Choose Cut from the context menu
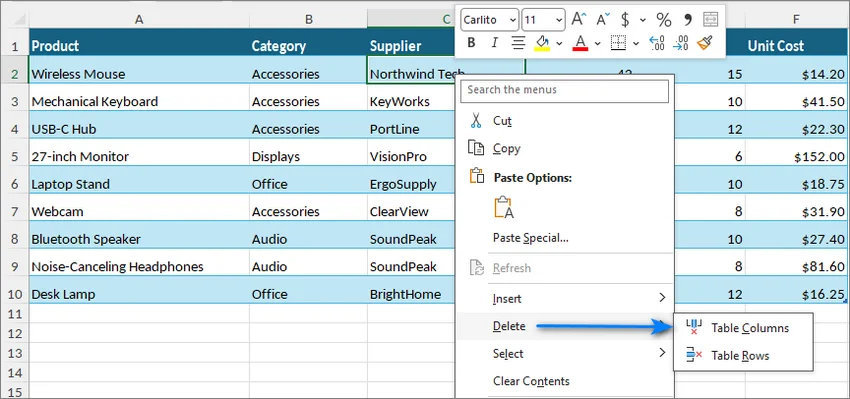 [565, 120]
